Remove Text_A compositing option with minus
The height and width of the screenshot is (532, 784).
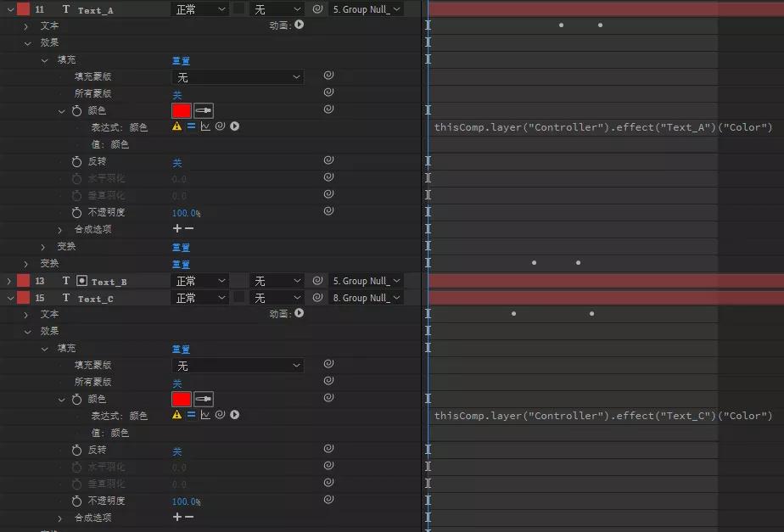tap(189, 228)
